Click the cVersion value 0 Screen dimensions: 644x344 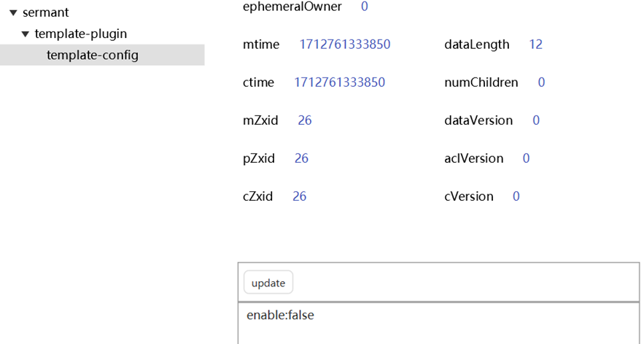(x=516, y=196)
